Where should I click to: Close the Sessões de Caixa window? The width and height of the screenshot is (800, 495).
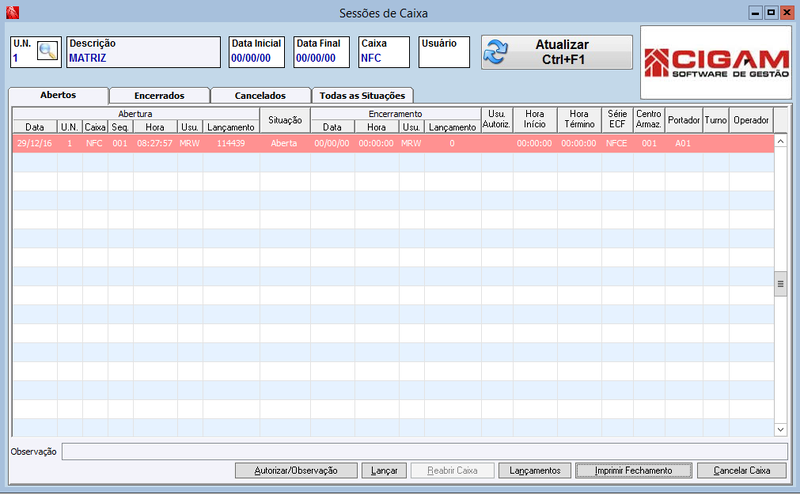[786, 13]
